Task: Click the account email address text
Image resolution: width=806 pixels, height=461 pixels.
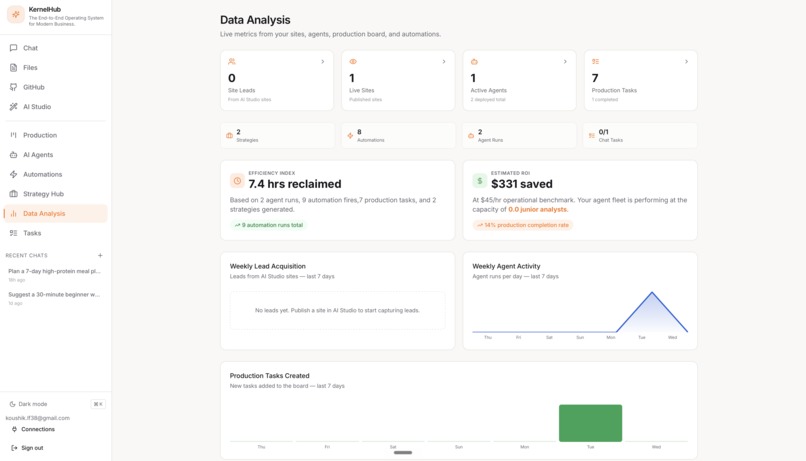Action: pos(38,418)
